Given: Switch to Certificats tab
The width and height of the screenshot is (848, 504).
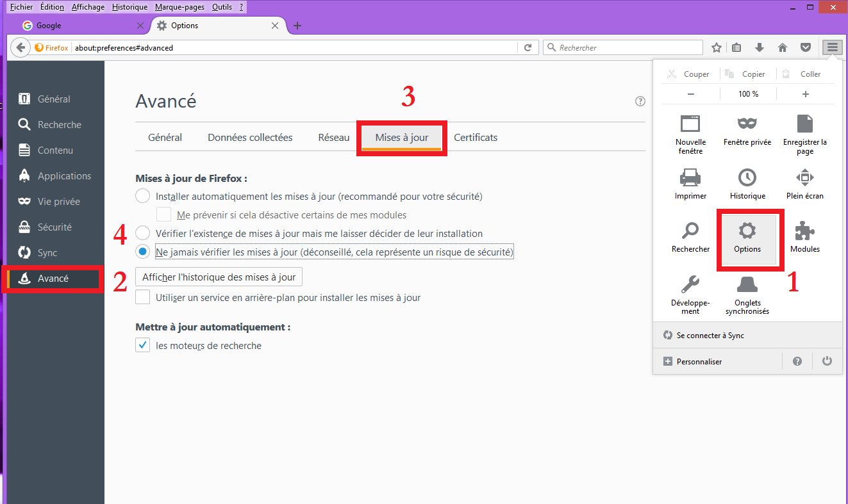Looking at the screenshot, I should pos(476,137).
